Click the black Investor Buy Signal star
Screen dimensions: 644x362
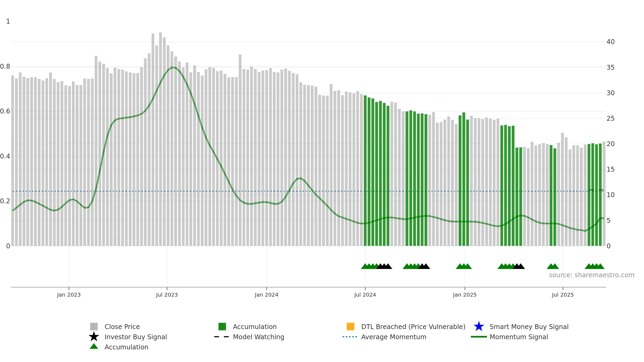(94, 337)
